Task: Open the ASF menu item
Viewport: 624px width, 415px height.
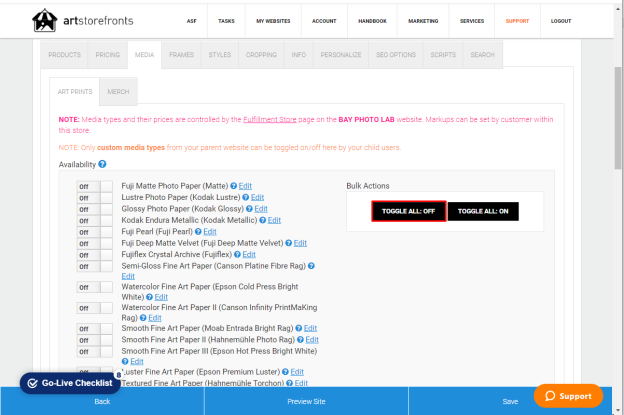Action: click(191, 21)
